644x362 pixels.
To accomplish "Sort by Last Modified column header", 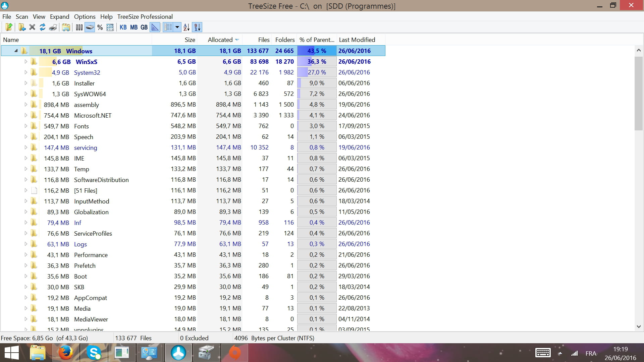I will coord(361,40).
